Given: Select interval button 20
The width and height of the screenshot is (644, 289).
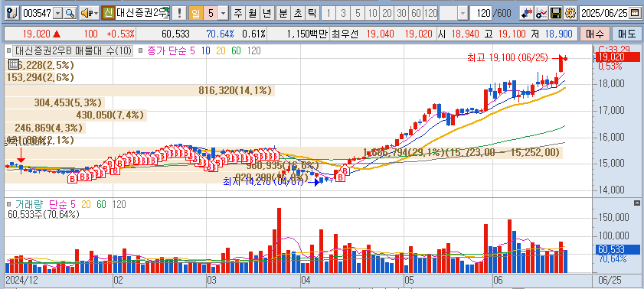Looking at the screenshot, I should [387, 13].
